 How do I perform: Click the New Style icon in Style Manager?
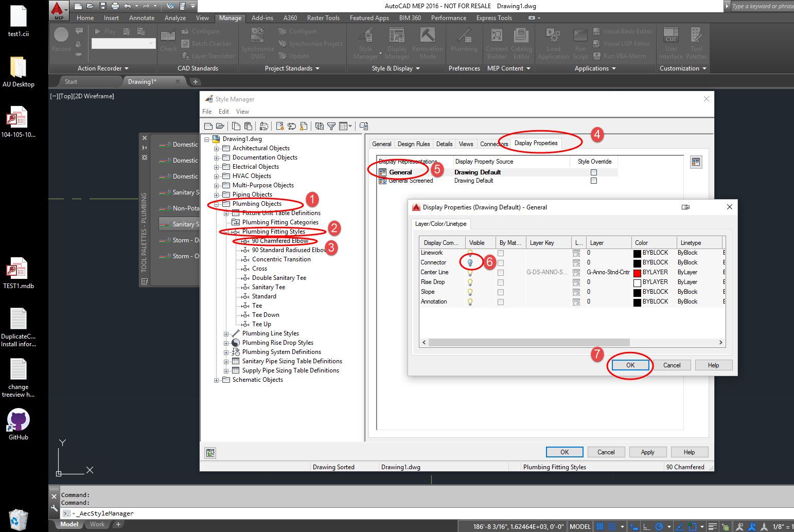point(280,126)
